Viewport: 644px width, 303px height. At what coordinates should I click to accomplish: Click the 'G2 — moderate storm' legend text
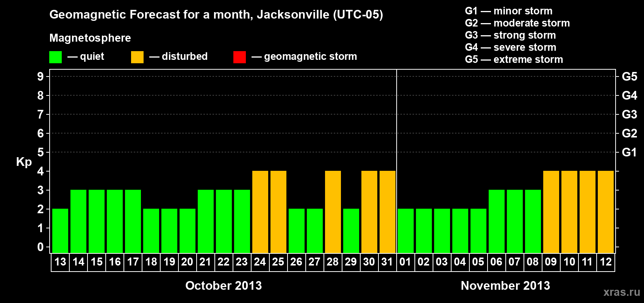pyautogui.click(x=517, y=23)
